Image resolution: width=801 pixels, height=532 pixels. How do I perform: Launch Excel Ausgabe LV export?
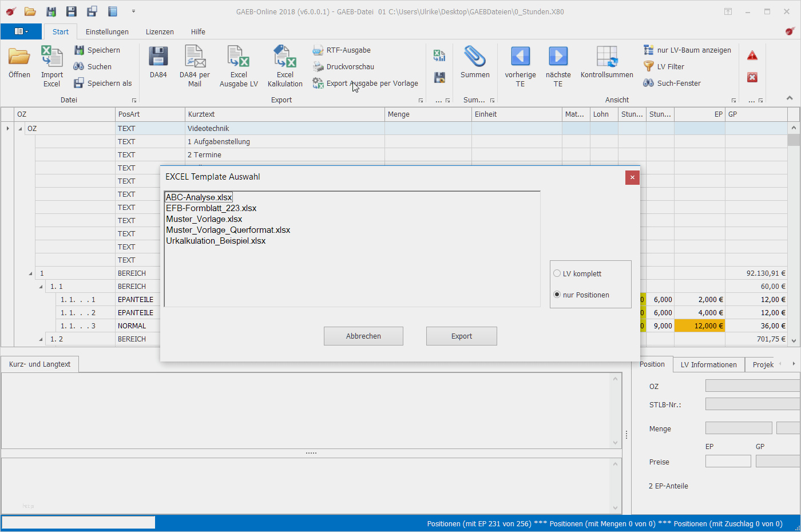tap(239, 58)
